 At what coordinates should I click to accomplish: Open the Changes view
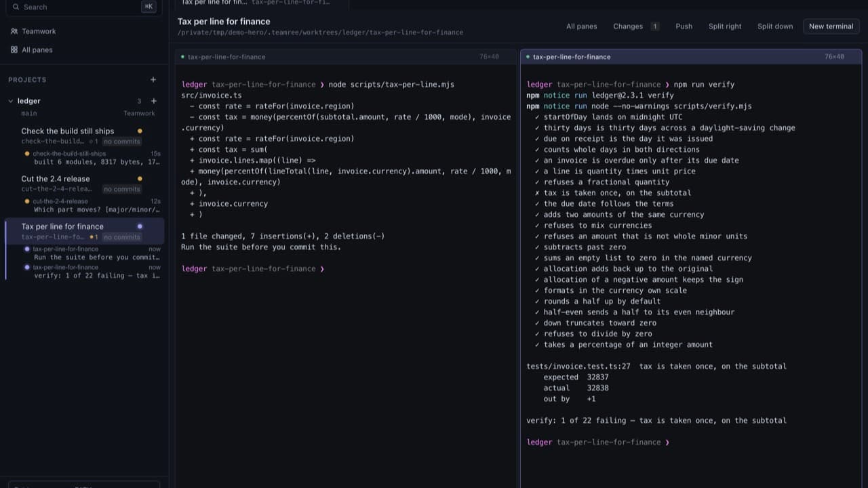(628, 26)
